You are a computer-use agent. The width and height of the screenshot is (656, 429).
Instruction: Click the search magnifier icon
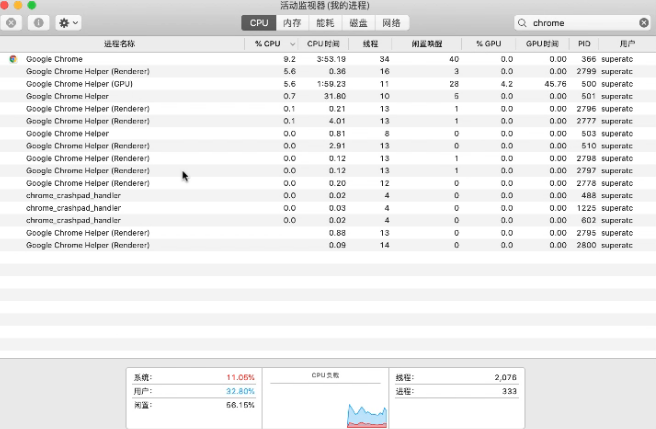click(x=522, y=23)
